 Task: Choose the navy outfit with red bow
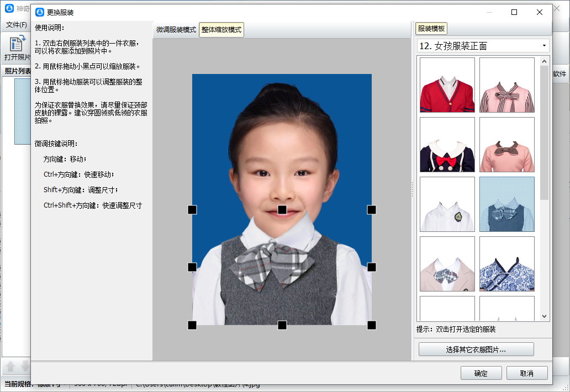447,145
